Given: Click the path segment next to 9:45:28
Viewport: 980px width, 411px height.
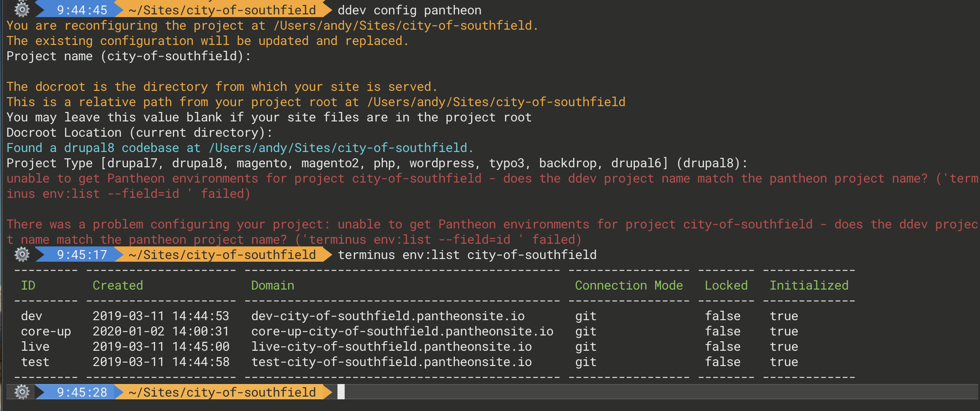Looking at the screenshot, I should click(222, 393).
